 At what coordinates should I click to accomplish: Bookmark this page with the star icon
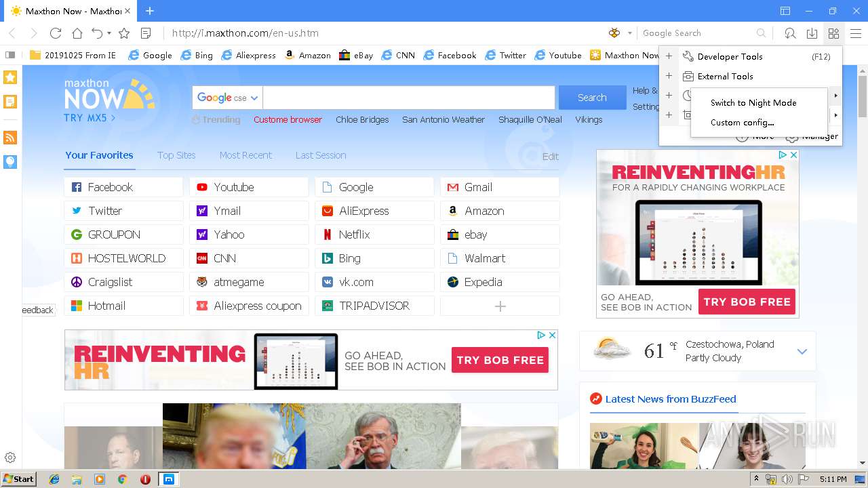point(124,33)
